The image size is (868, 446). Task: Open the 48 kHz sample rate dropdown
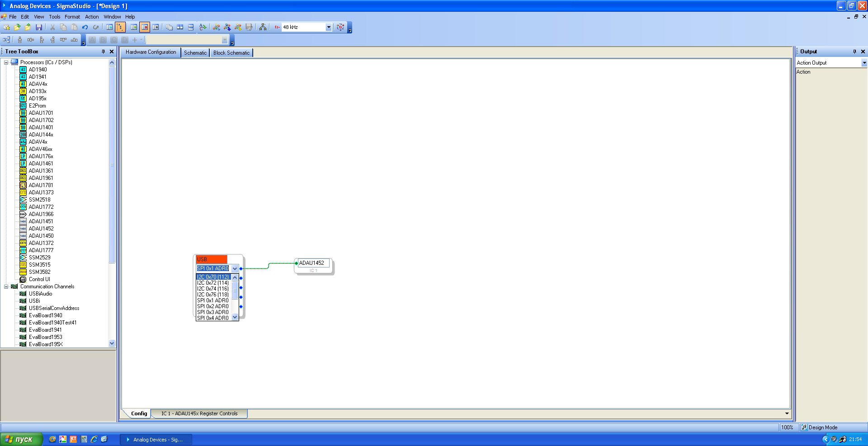[329, 27]
